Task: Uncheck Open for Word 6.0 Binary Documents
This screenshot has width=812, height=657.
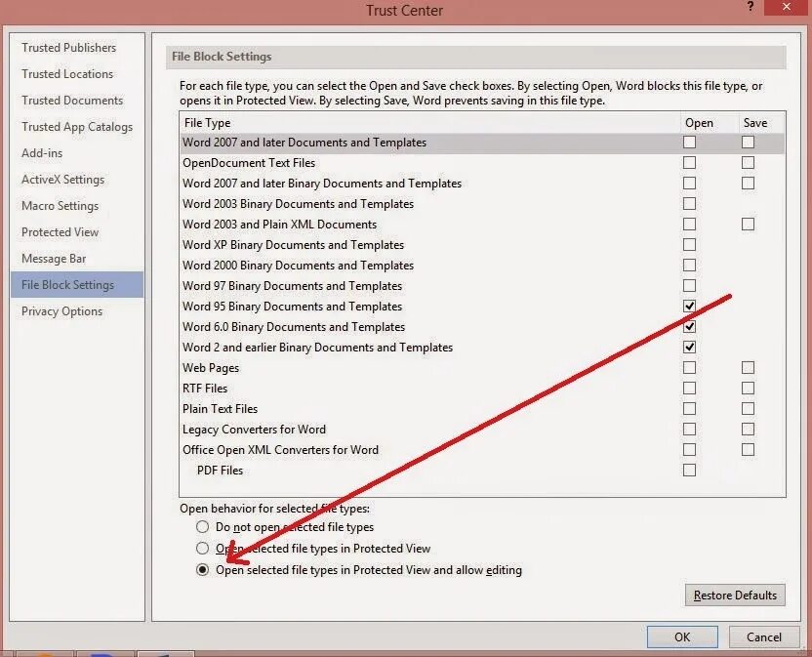Action: click(x=689, y=326)
